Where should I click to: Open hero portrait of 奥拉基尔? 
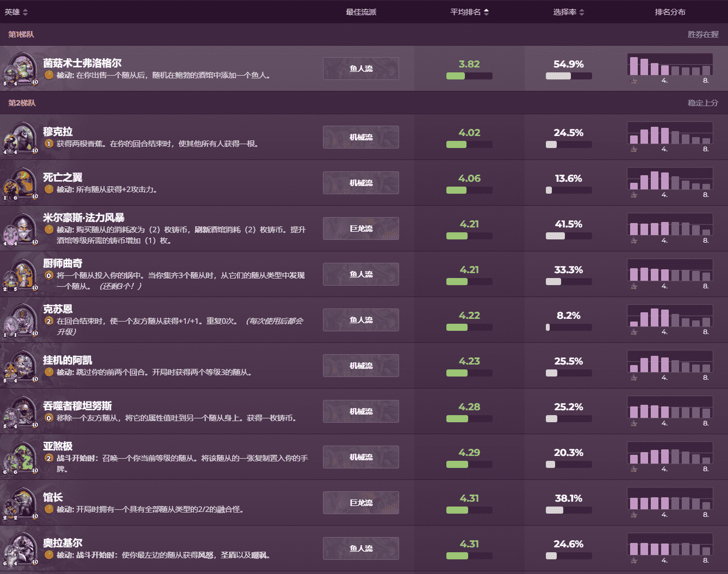(x=21, y=548)
